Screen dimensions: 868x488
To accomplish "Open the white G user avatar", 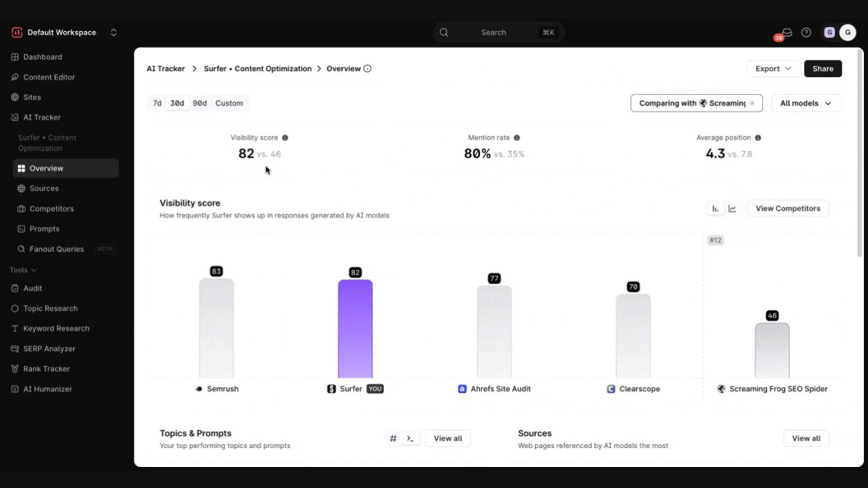I will pos(848,33).
